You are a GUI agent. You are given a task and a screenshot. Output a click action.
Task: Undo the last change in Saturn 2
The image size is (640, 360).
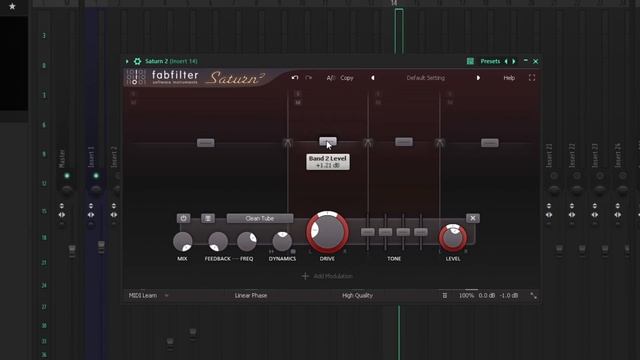[x=295, y=78]
